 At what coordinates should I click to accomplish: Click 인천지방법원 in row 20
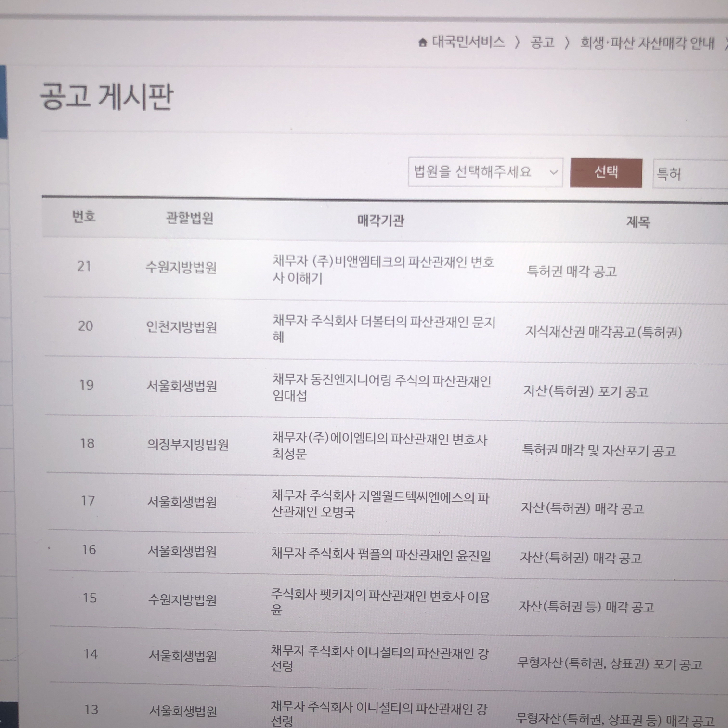[x=182, y=327]
